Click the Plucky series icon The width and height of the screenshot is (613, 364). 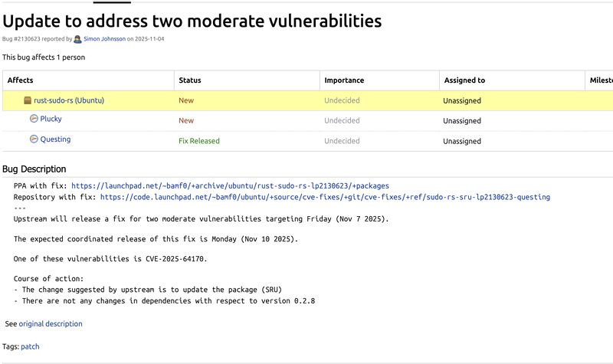[34, 119]
